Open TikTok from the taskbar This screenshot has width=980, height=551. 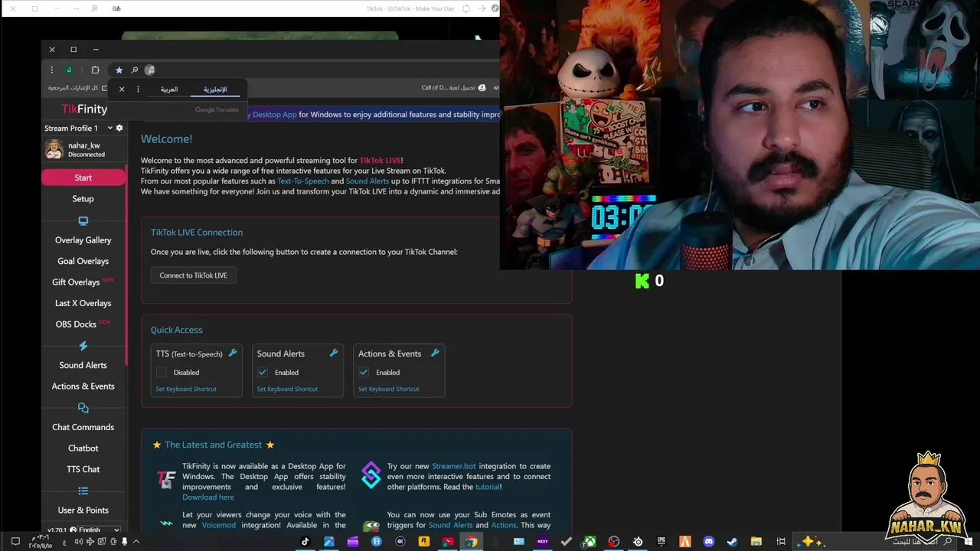305,542
